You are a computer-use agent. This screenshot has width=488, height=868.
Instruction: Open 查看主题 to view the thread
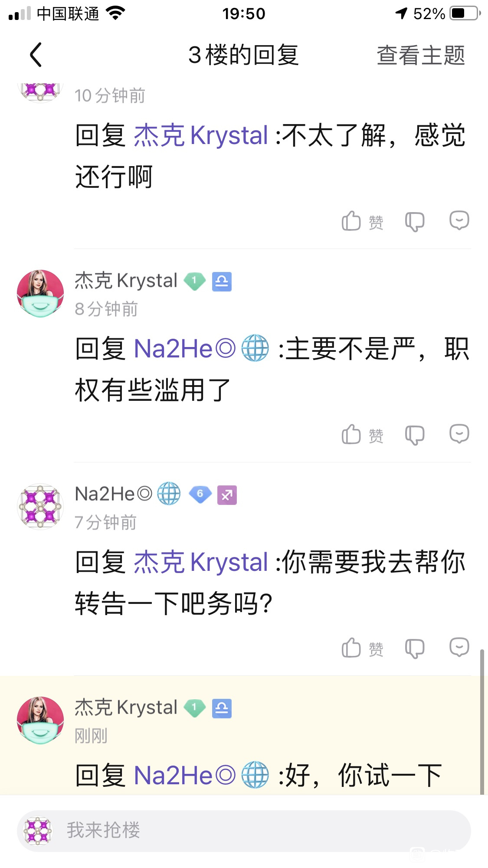pos(420,55)
